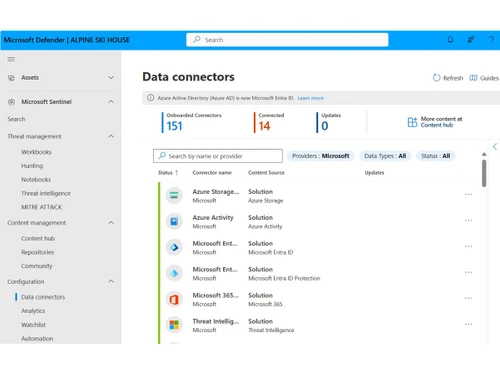Click the Learn more link
The width and height of the screenshot is (500, 375).
pyautogui.click(x=310, y=98)
